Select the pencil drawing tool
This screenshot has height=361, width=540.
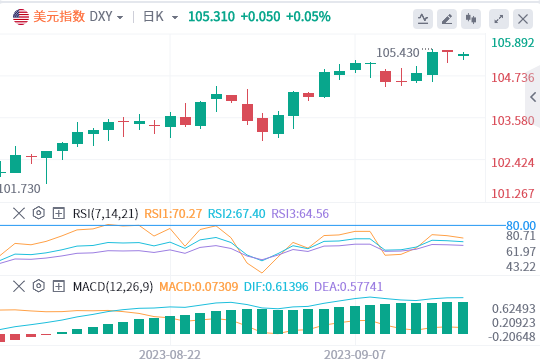click(x=447, y=19)
